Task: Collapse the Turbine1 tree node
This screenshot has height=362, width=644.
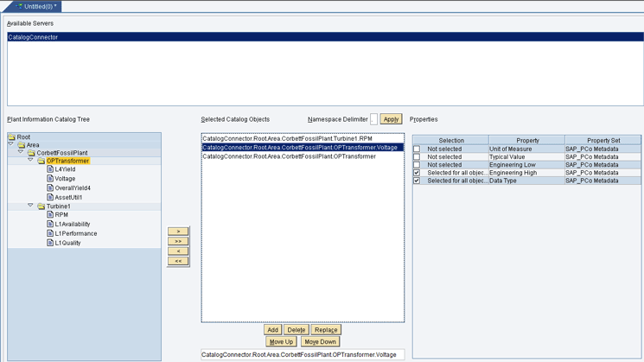Action: (x=31, y=206)
